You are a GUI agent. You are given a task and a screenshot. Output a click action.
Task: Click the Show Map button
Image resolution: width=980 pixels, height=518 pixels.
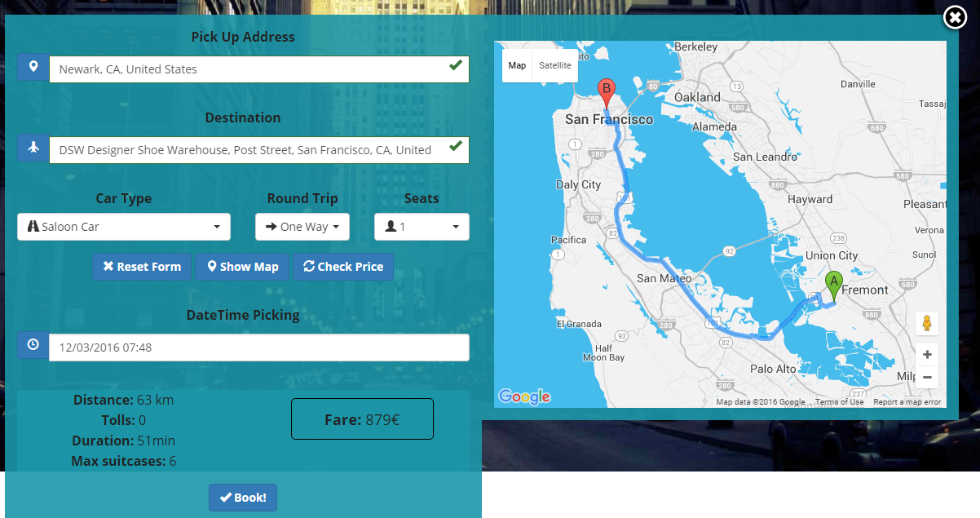[x=242, y=267]
